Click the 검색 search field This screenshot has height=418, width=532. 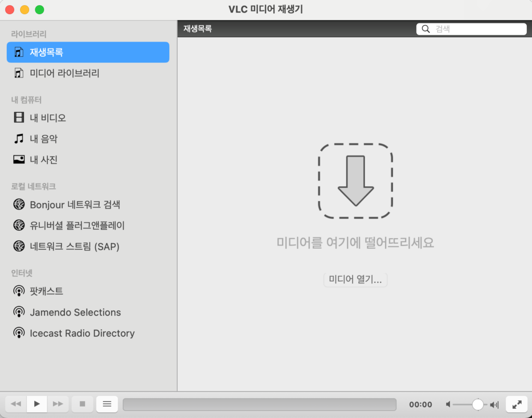(x=471, y=29)
